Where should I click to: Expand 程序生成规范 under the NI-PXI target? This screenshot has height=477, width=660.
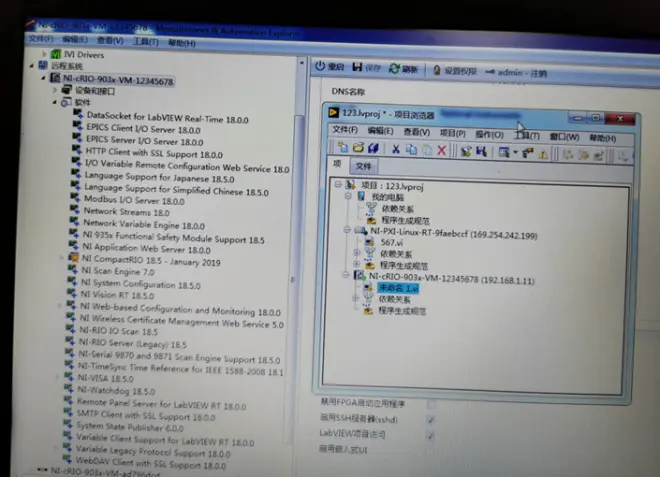pyautogui.click(x=357, y=264)
